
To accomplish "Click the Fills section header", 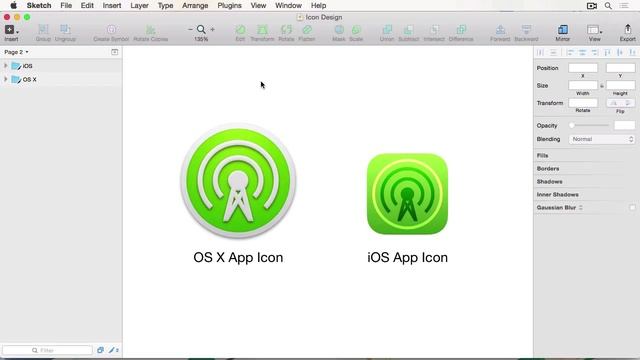I will 542,156.
